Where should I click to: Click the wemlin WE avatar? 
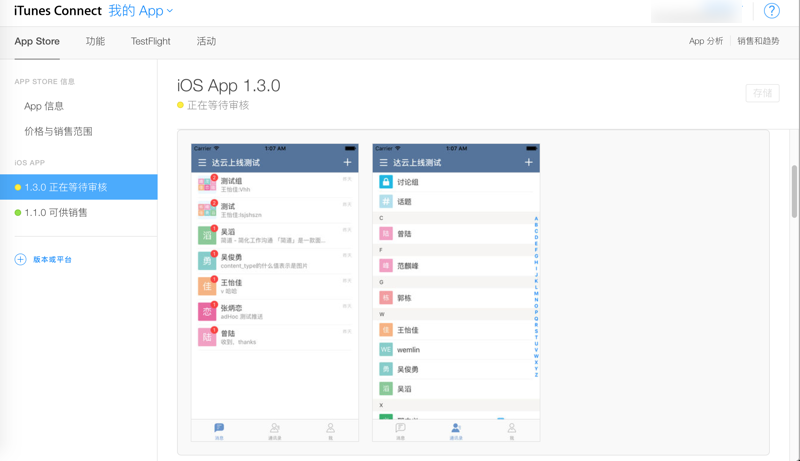pyautogui.click(x=386, y=349)
